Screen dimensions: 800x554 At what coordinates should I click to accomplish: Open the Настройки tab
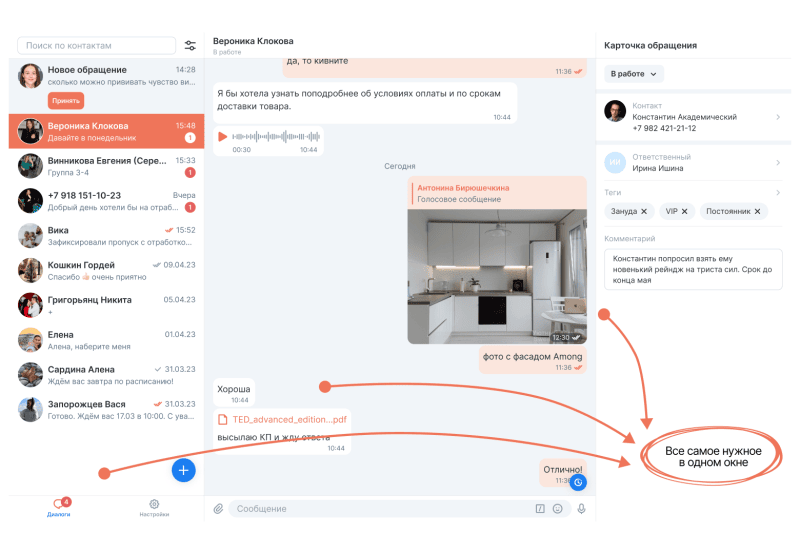pos(154,508)
